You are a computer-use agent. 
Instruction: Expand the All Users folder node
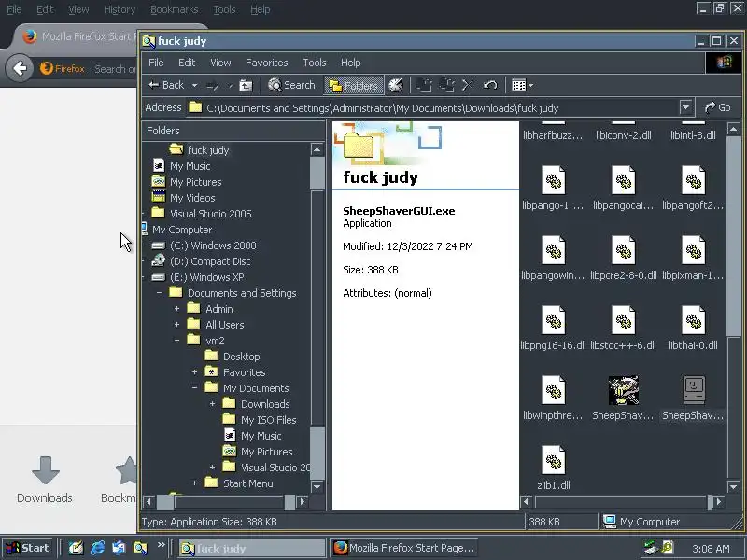(176, 325)
